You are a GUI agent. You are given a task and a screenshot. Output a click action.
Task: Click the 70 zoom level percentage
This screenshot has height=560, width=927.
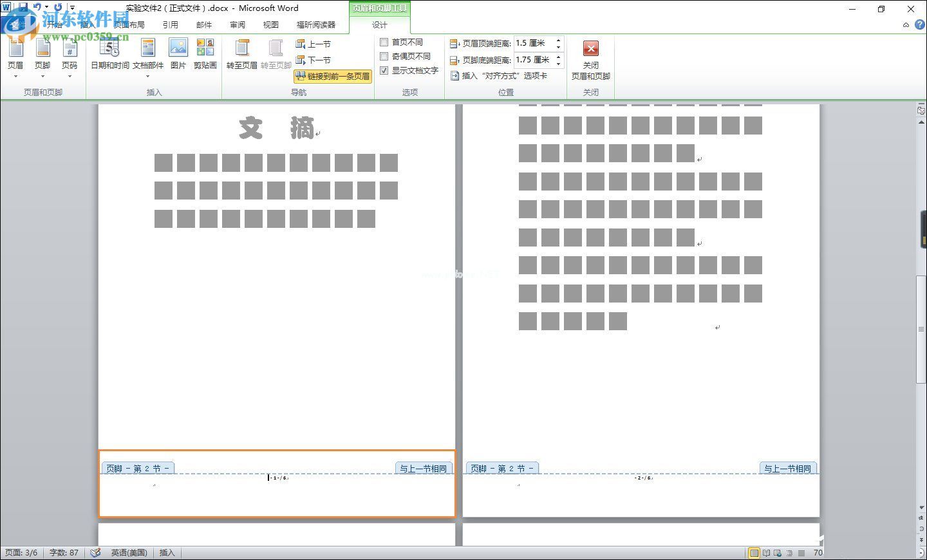(818, 553)
